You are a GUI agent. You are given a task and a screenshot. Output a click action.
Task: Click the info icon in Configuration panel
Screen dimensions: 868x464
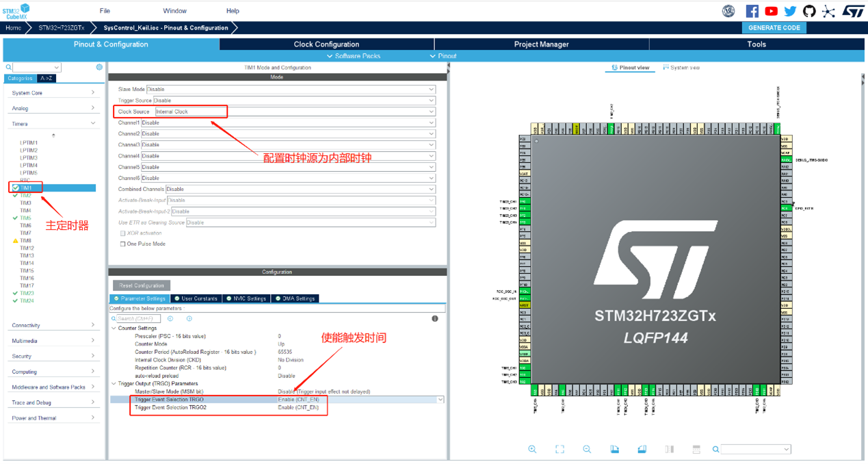tap(434, 319)
